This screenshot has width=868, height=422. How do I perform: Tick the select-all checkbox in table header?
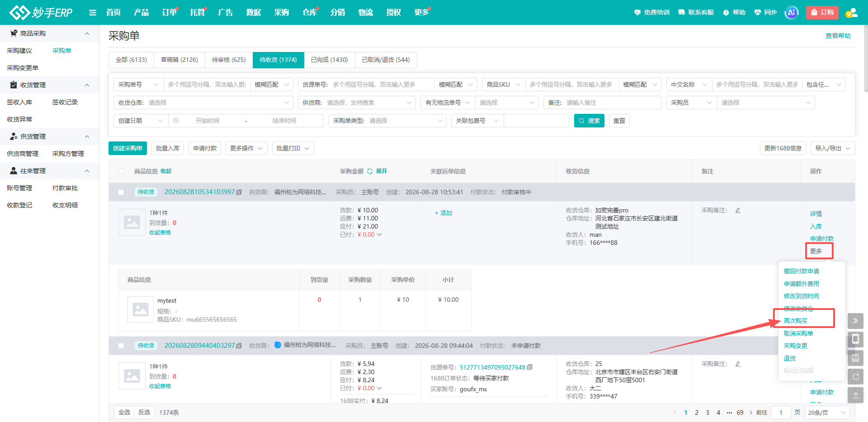[121, 172]
